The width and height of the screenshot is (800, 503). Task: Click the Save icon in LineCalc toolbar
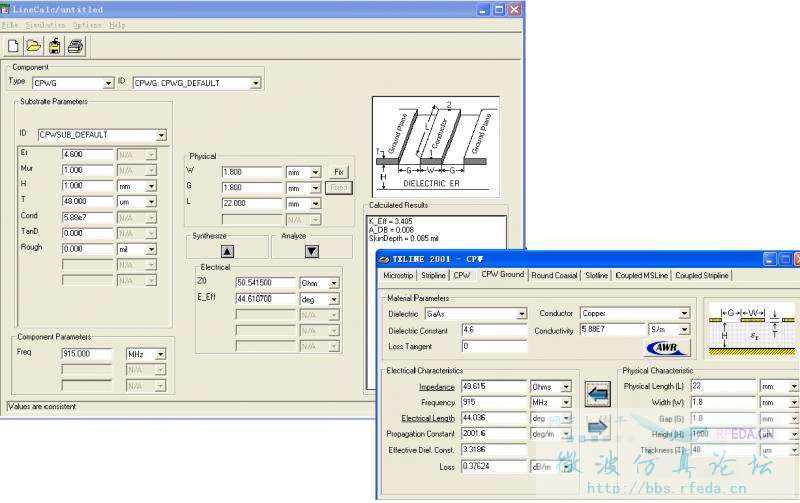(x=55, y=46)
